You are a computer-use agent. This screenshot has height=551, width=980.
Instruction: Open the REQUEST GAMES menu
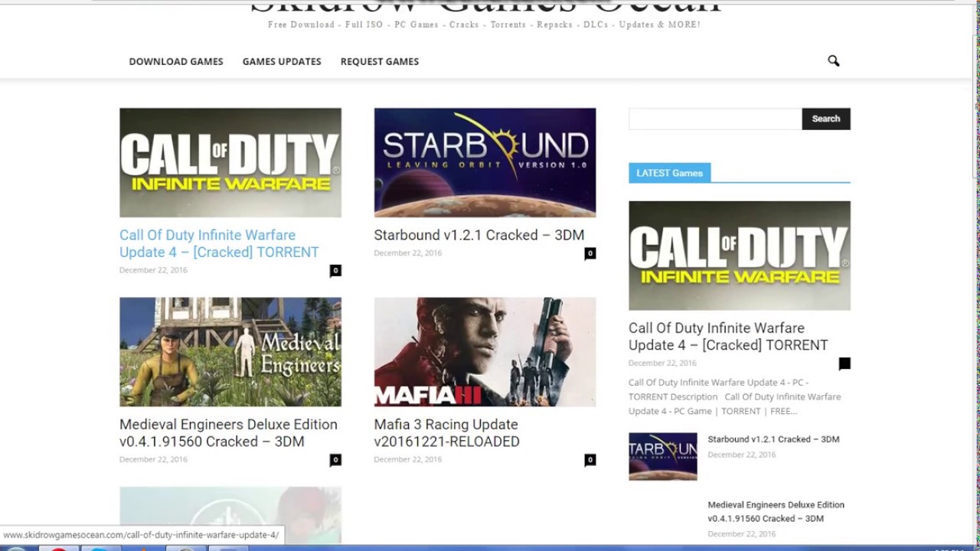pos(380,61)
